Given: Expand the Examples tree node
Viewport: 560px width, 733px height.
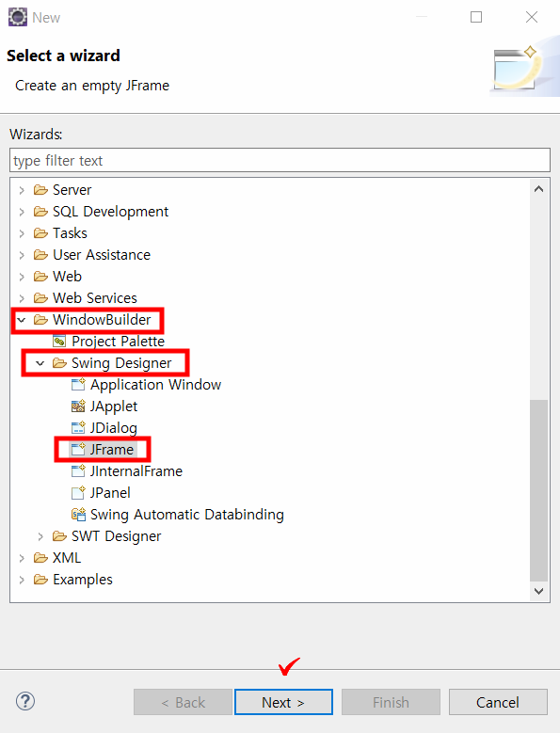Looking at the screenshot, I should [x=22, y=580].
